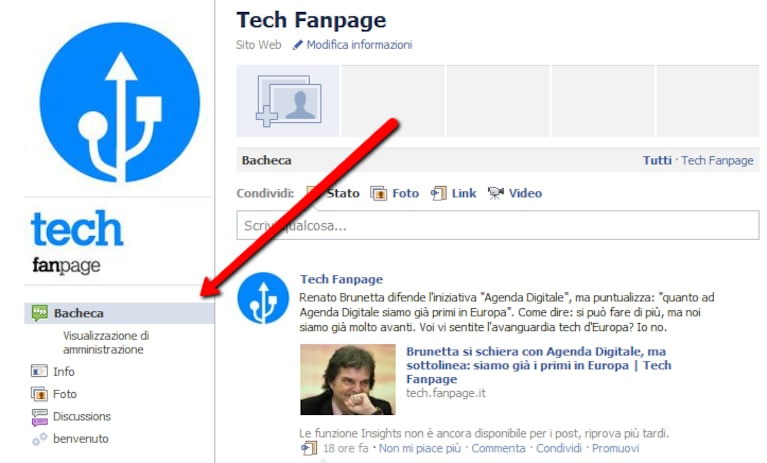This screenshot has width=767, height=463.
Task: Open the benvenuto sidebar entry
Action: (x=81, y=439)
